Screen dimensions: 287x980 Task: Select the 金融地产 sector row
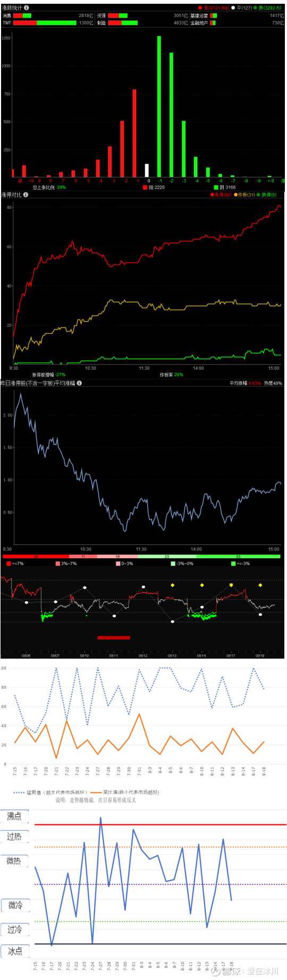click(238, 23)
